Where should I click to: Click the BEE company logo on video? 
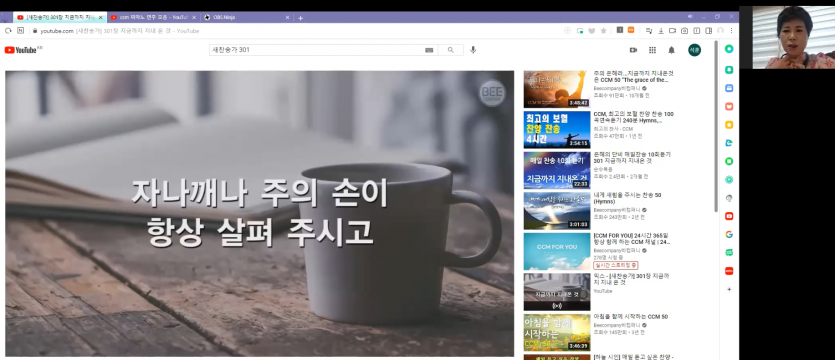(492, 93)
